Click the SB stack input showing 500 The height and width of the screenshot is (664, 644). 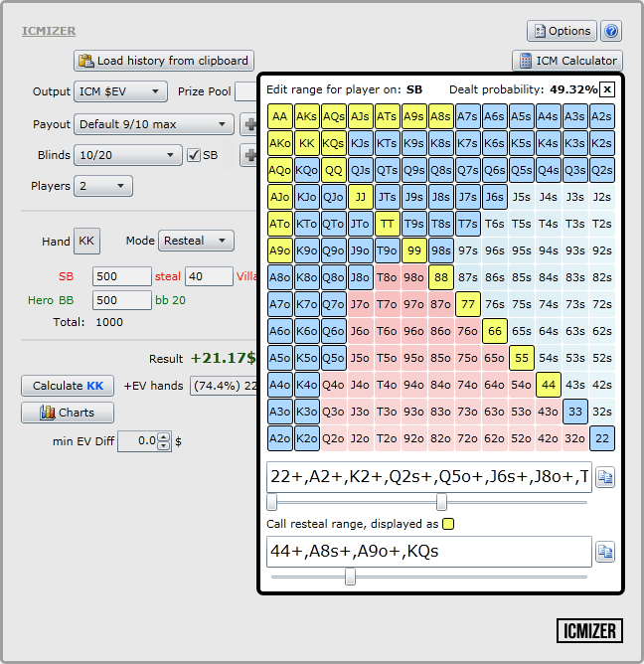(x=122, y=276)
